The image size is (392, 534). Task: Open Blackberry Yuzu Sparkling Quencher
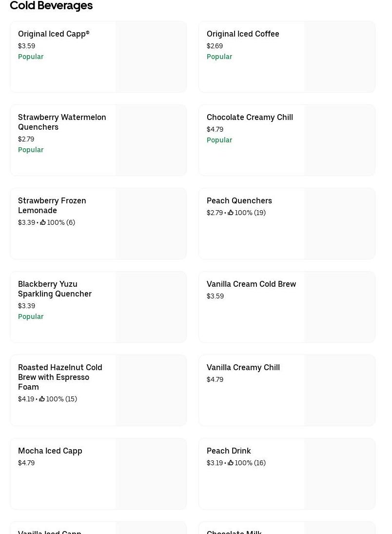pos(55,289)
